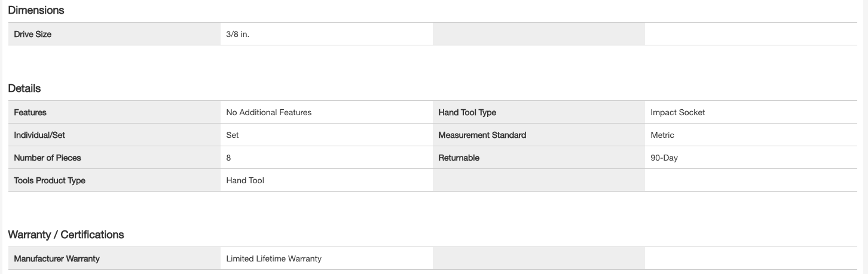Click the "90-Day" returnable value
The height and width of the screenshot is (274, 868).
[664, 158]
